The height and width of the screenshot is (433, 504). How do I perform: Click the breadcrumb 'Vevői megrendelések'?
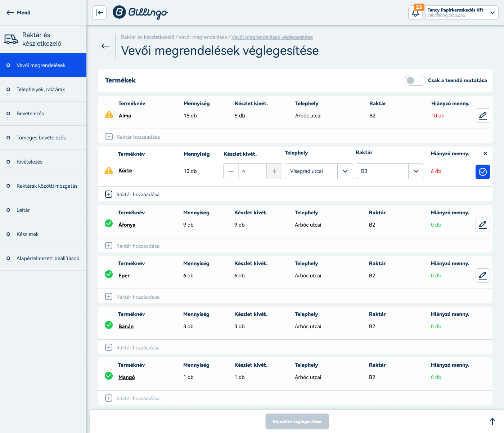(x=203, y=37)
